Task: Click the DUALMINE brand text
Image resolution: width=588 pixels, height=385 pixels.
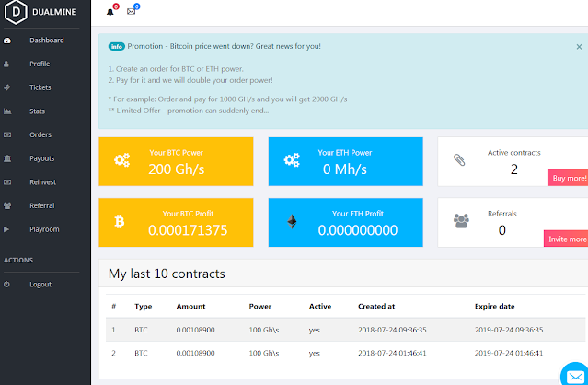Action: pos(54,12)
